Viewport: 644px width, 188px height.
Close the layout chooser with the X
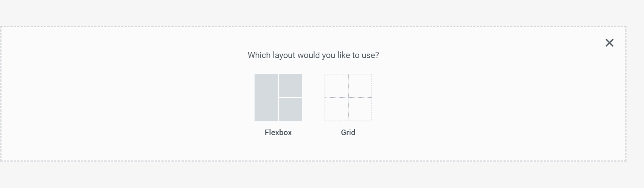click(609, 43)
